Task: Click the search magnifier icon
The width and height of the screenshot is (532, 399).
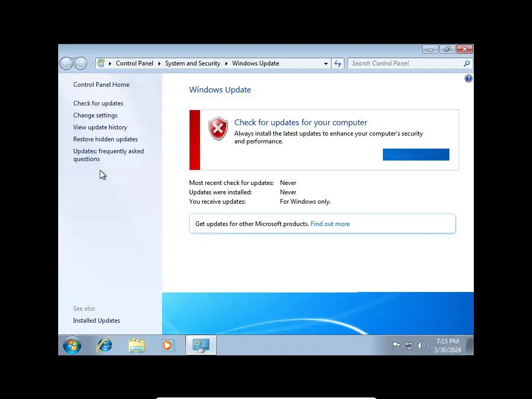Action: point(467,63)
